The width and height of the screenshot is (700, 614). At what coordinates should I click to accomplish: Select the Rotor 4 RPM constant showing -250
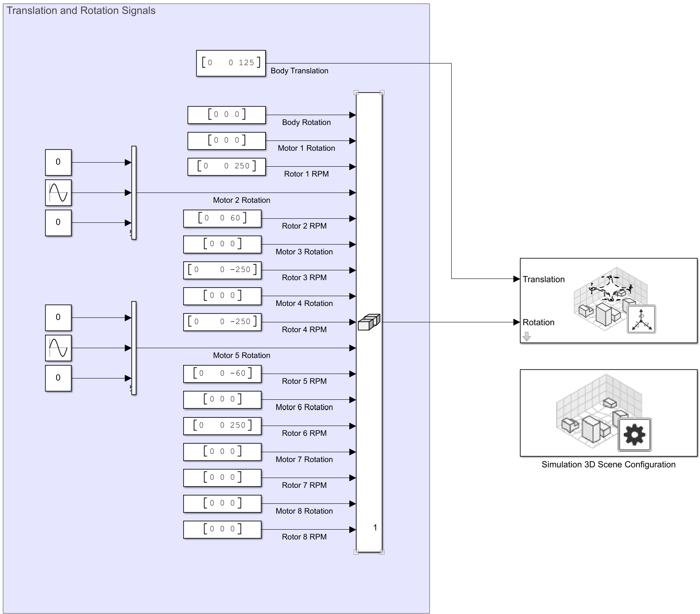[x=222, y=322]
